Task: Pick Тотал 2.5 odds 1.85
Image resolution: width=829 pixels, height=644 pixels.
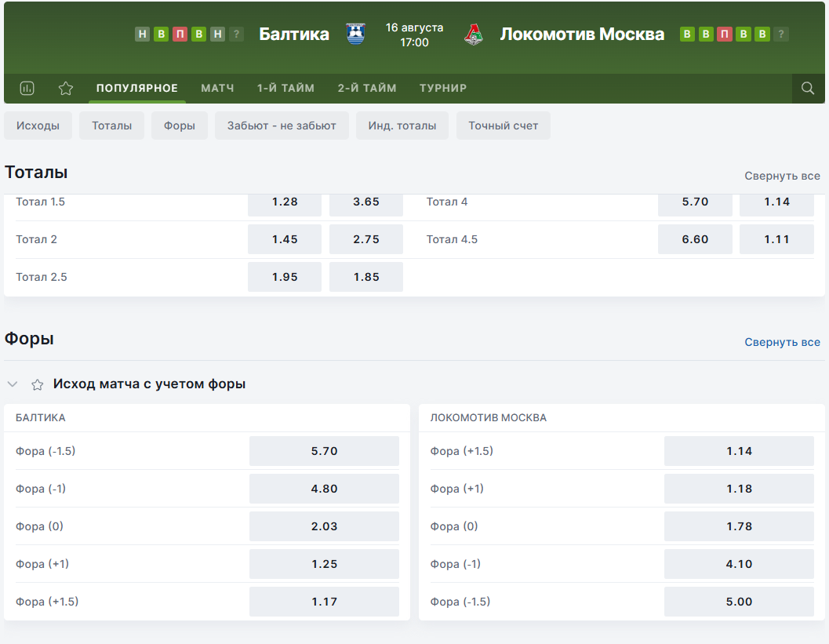Action: (365, 277)
